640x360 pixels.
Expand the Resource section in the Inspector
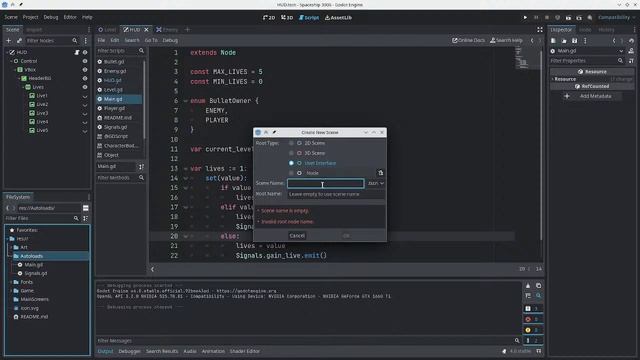(553, 79)
